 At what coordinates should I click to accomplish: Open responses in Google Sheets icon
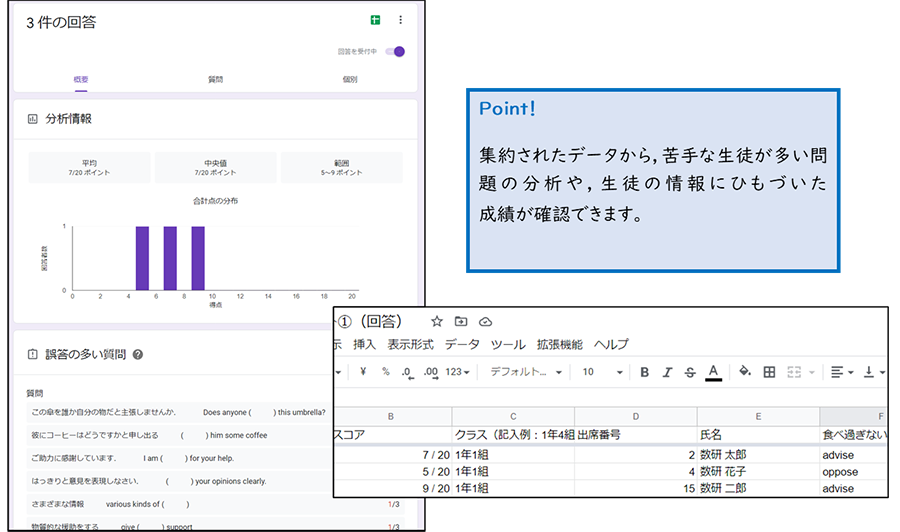[375, 21]
